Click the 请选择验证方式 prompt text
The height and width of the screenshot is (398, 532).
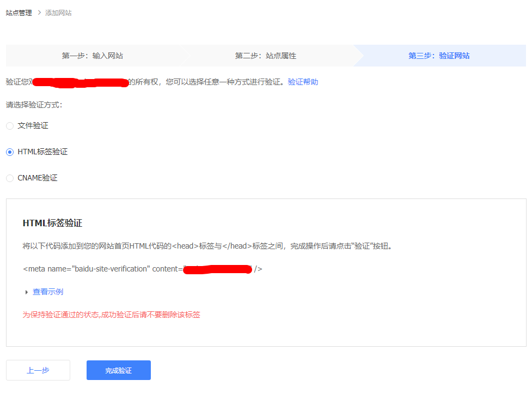pyautogui.click(x=34, y=105)
